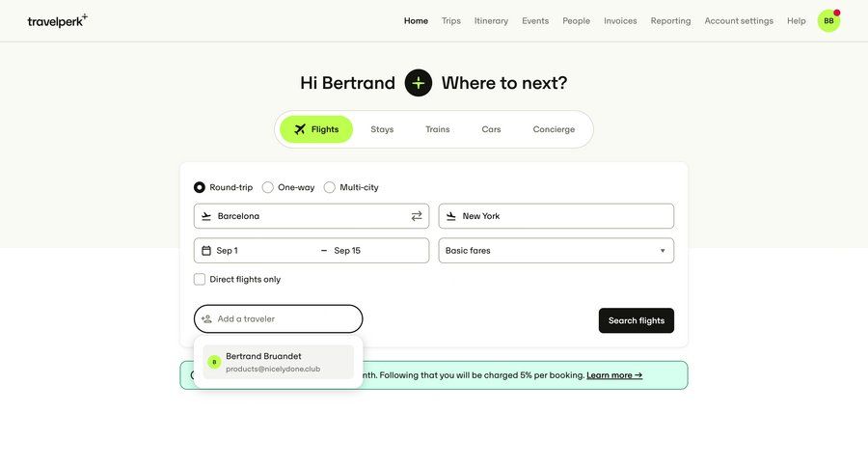Screen dimensions: 868x467
Task: Click the travelperk logo
Action: click(x=57, y=20)
